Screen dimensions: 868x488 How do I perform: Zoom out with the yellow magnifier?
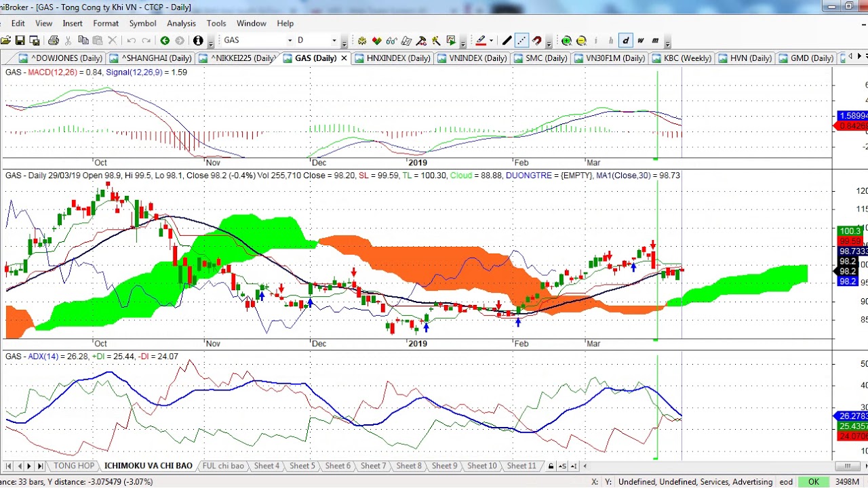(581, 41)
